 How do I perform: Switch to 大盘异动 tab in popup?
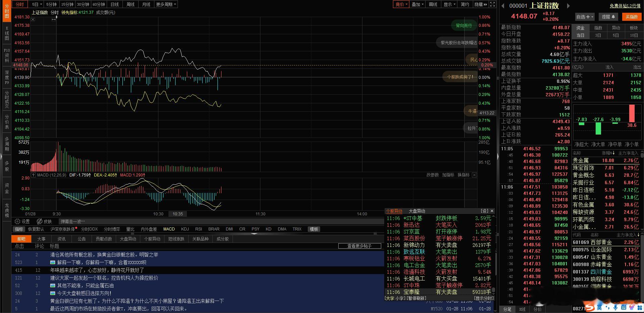(417, 211)
